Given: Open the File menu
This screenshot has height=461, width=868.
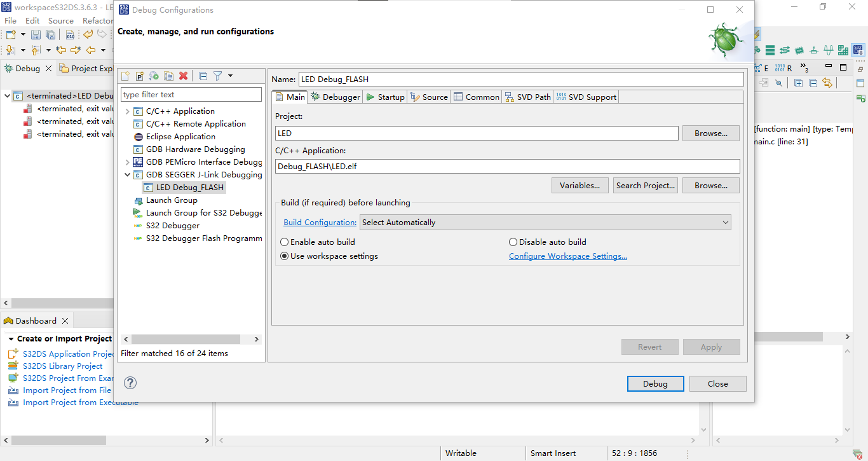Looking at the screenshot, I should pyautogui.click(x=11, y=21).
